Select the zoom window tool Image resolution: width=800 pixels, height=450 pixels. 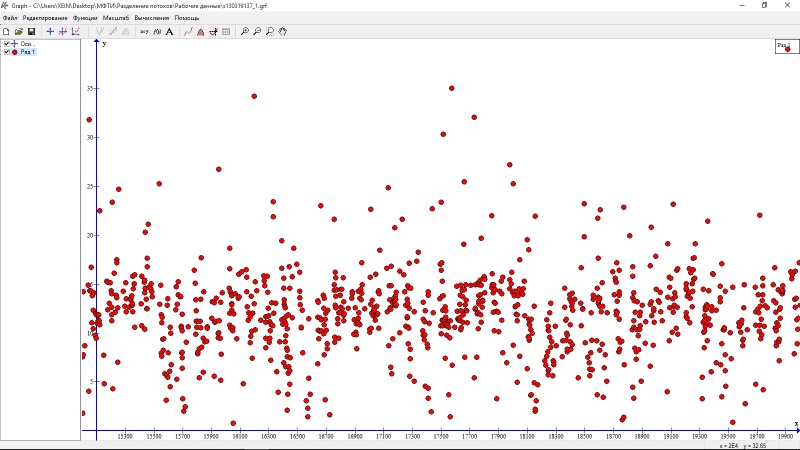pos(270,32)
